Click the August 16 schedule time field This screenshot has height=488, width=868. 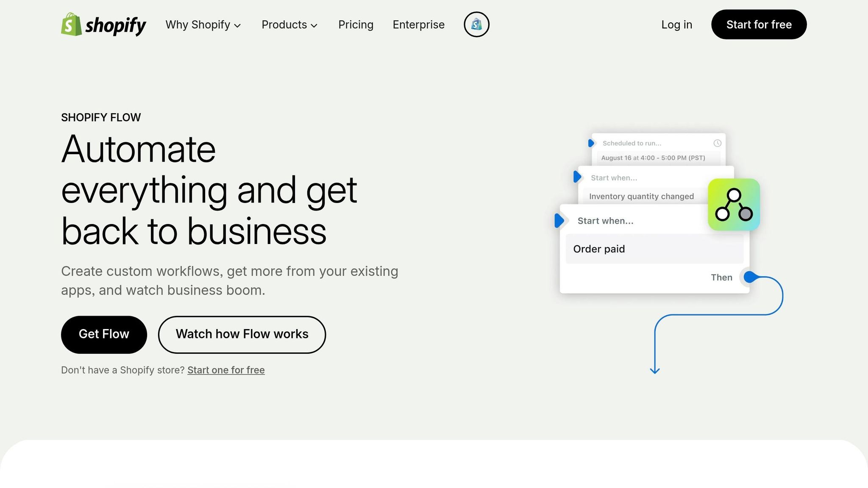click(x=658, y=158)
